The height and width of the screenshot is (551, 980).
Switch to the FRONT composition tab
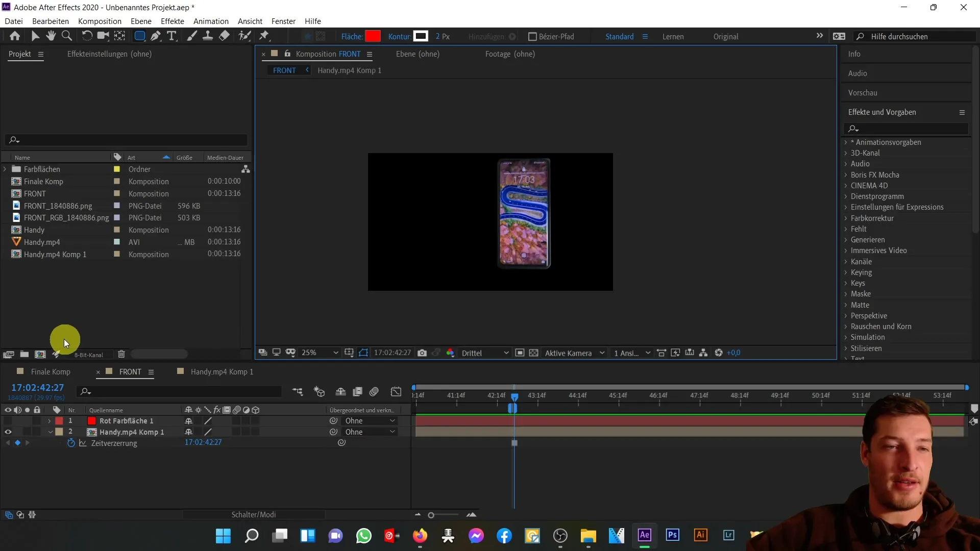[130, 371]
